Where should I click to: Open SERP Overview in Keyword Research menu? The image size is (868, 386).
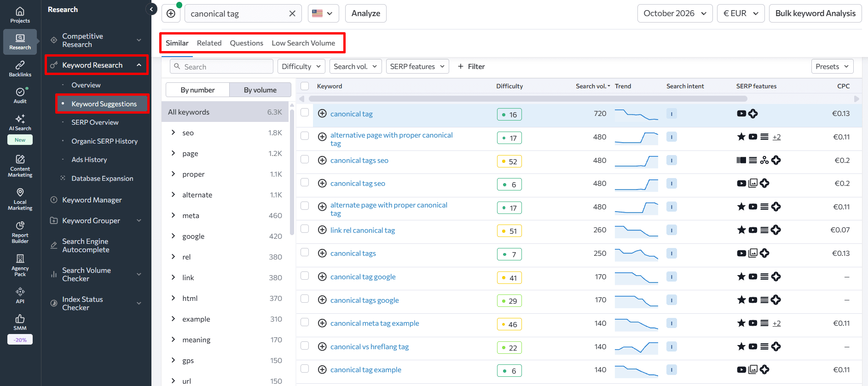click(95, 122)
